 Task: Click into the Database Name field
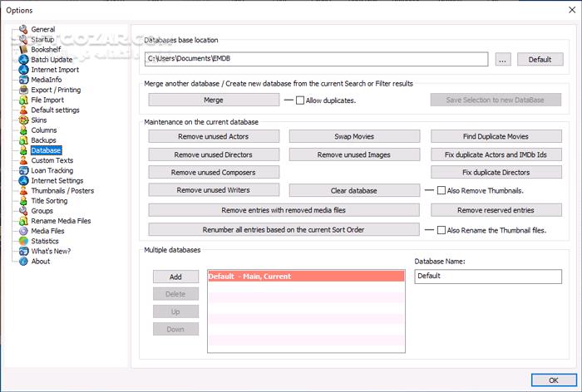[x=487, y=277]
